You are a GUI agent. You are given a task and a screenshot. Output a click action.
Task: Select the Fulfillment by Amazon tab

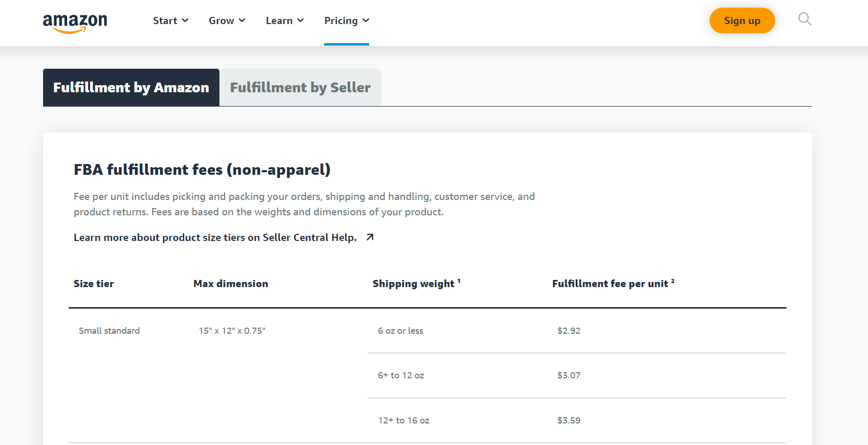coord(131,88)
